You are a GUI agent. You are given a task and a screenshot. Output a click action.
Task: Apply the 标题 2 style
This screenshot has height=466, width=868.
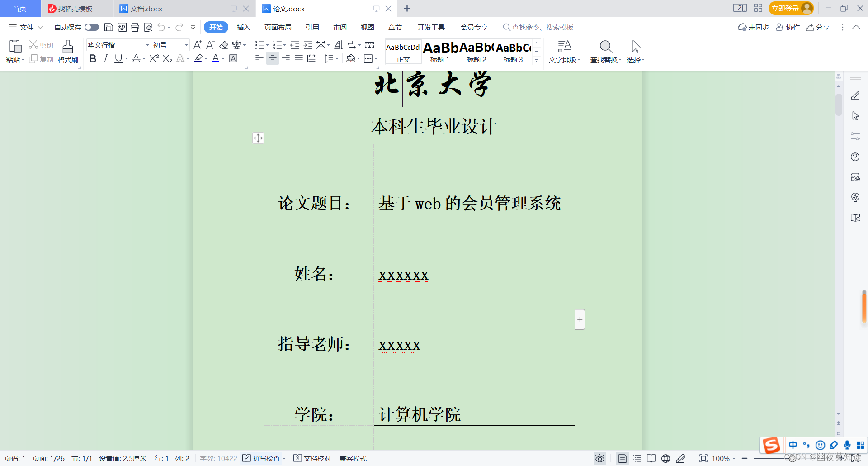click(x=476, y=52)
